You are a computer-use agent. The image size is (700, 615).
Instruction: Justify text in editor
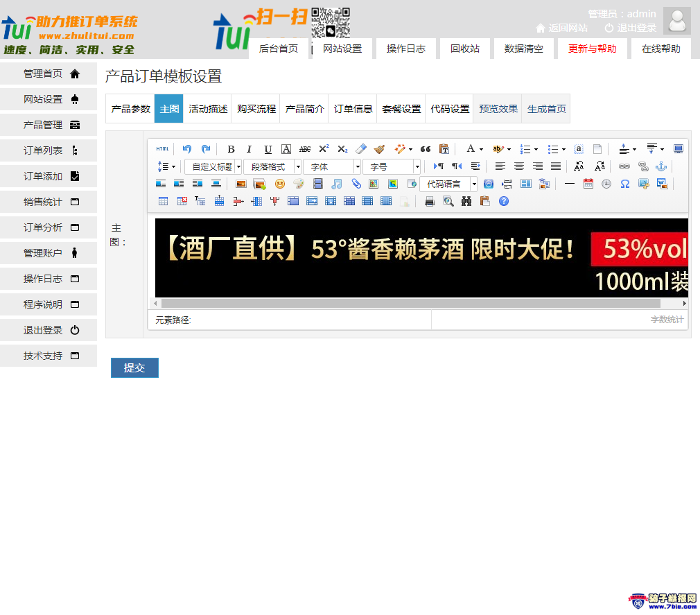tap(556, 166)
